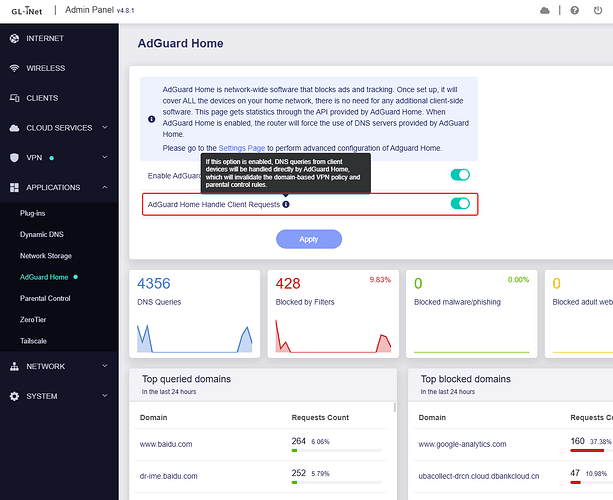
Task: Click info icon beside Handle Client Requests
Action: point(286,204)
